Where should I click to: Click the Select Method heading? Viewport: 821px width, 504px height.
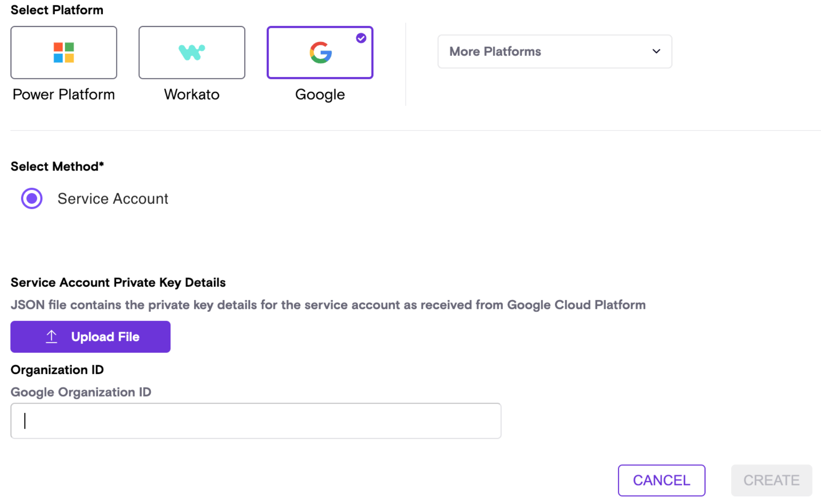pos(57,167)
